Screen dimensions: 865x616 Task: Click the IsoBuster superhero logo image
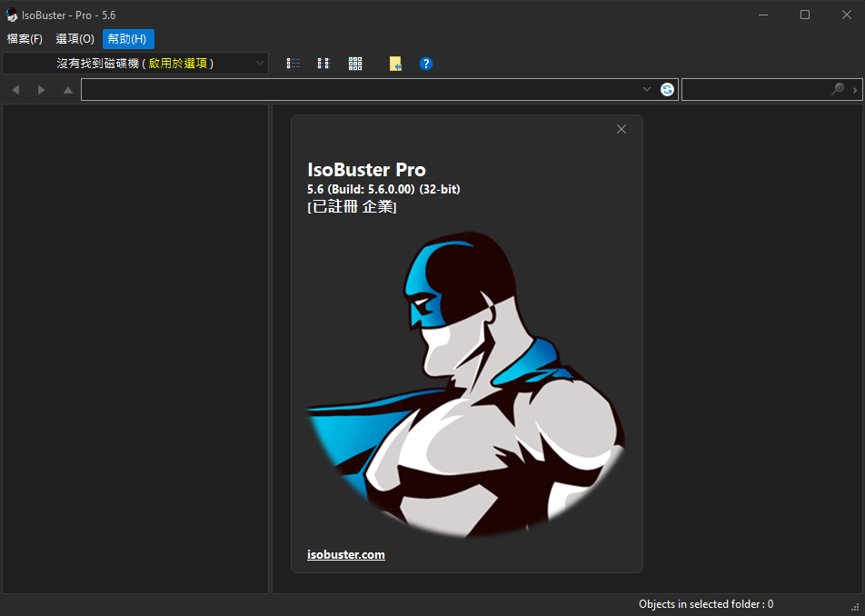tap(466, 384)
